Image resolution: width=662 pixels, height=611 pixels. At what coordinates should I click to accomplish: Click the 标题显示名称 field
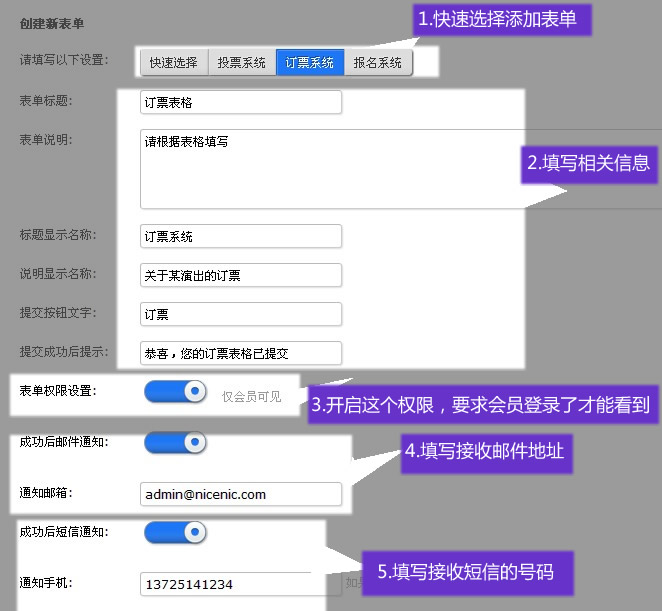(x=241, y=236)
